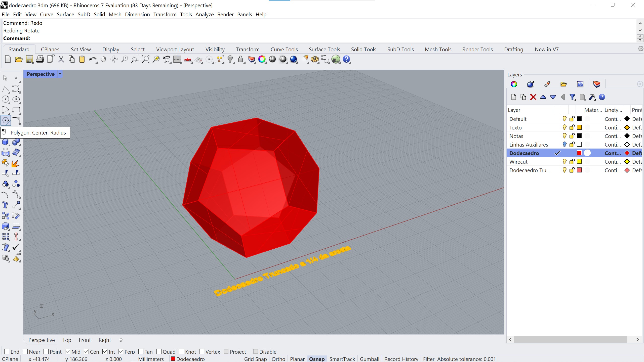The height and width of the screenshot is (362, 644).
Task: Click the Lock objects padlock icon
Action: pyautogui.click(x=241, y=59)
